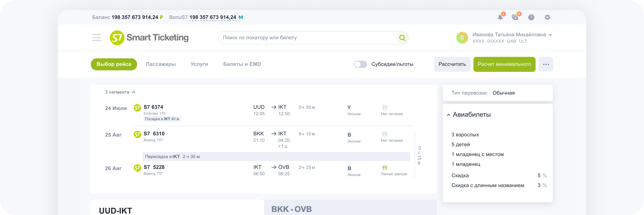Focus the locator or ticket search field

pyautogui.click(x=308, y=38)
